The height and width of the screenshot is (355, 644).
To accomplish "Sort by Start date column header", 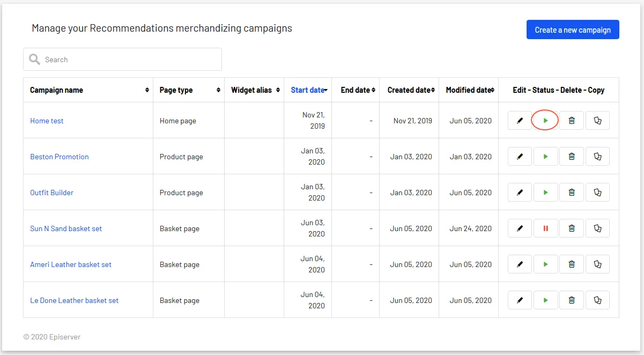I will [x=308, y=90].
